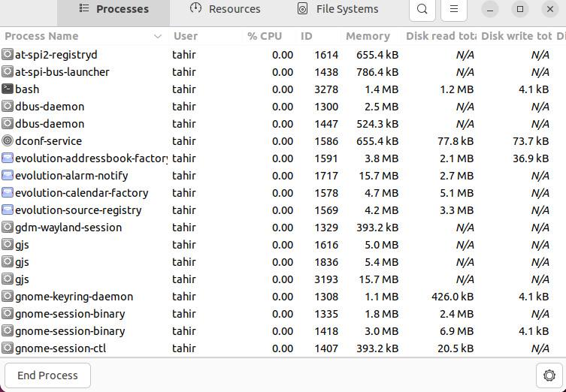The height and width of the screenshot is (392, 566).
Task: Click process ID 1586 cell
Action: pyautogui.click(x=326, y=141)
